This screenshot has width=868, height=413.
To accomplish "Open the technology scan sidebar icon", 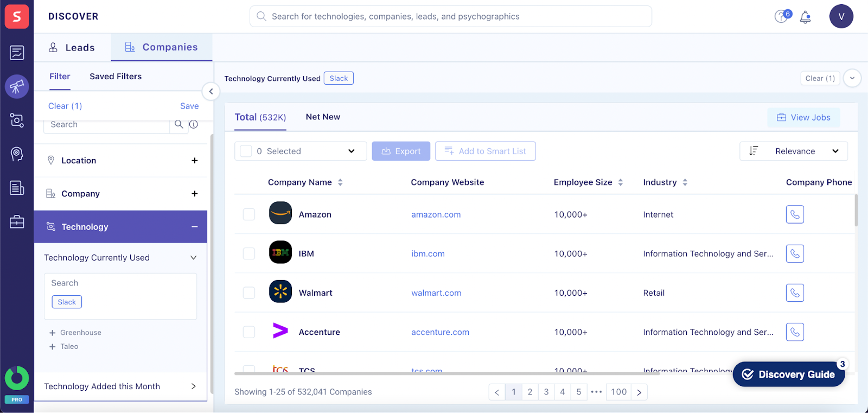I will (x=17, y=120).
